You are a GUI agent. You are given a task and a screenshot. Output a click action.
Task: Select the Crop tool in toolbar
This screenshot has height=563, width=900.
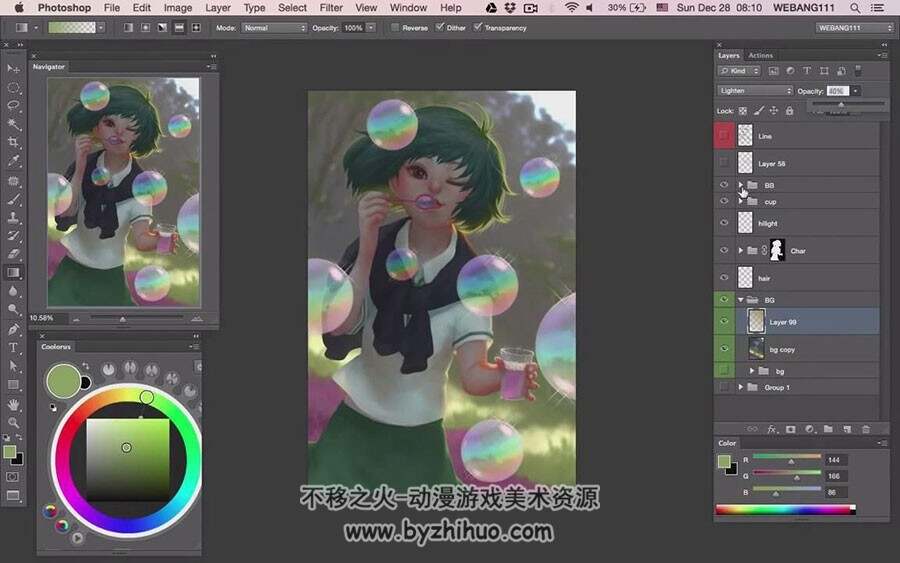(x=13, y=142)
